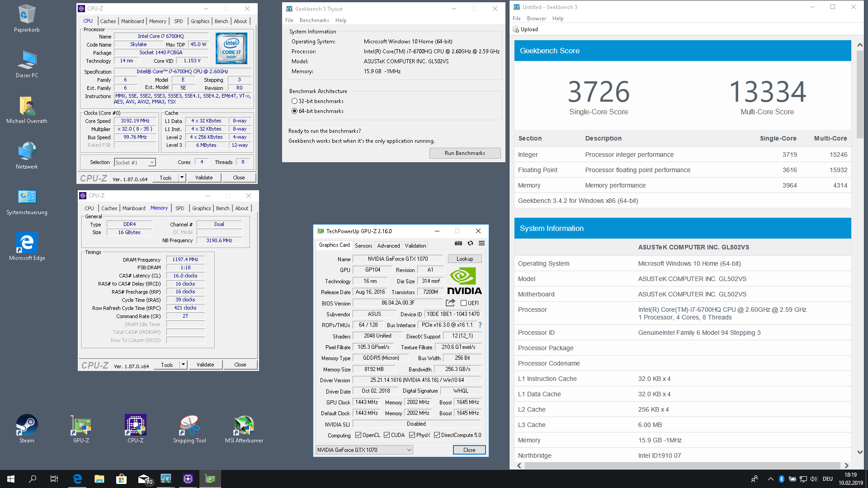Open the Windows Start menu
The width and height of the screenshot is (868, 488).
pos(11,479)
